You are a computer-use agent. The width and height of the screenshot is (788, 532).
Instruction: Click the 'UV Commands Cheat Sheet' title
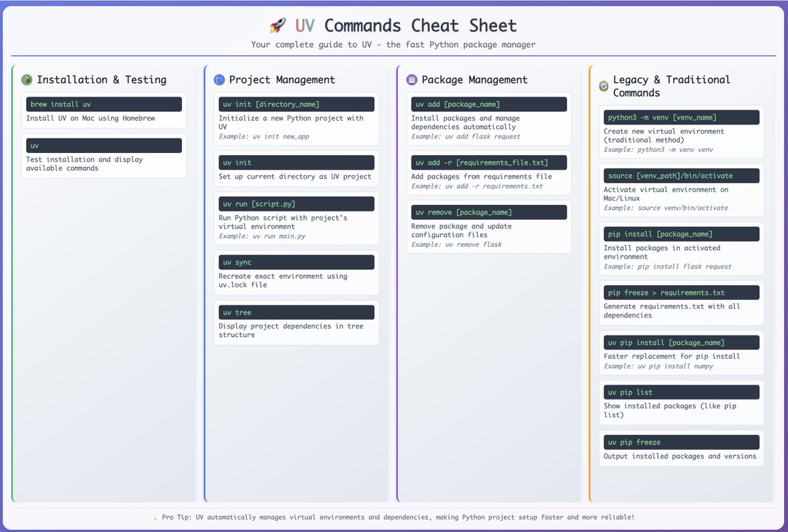coord(406,26)
